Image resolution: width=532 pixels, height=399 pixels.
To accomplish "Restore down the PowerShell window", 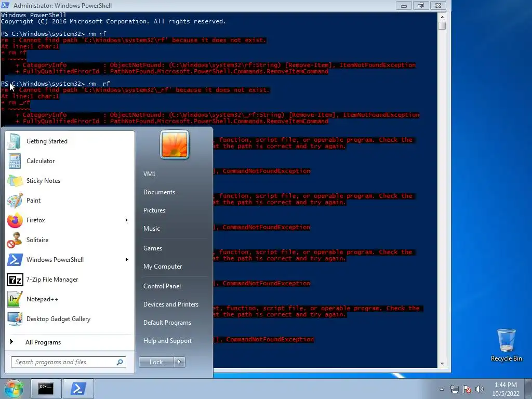I will click(421, 6).
